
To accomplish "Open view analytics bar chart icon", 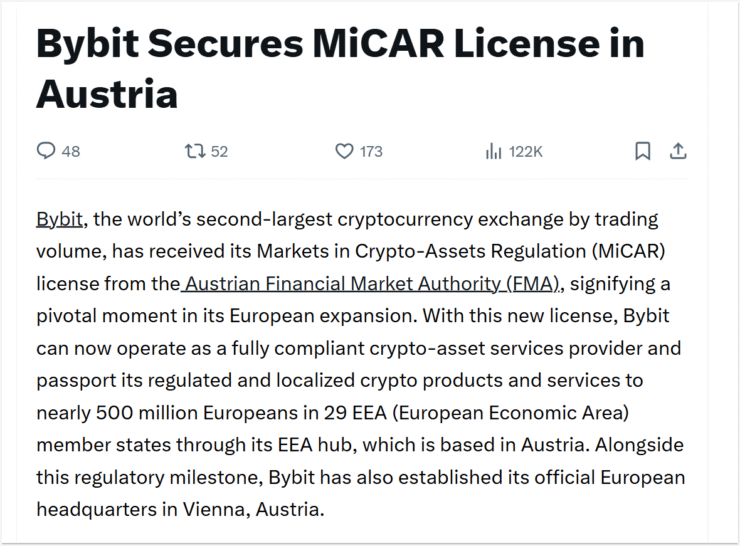I will 493,151.
